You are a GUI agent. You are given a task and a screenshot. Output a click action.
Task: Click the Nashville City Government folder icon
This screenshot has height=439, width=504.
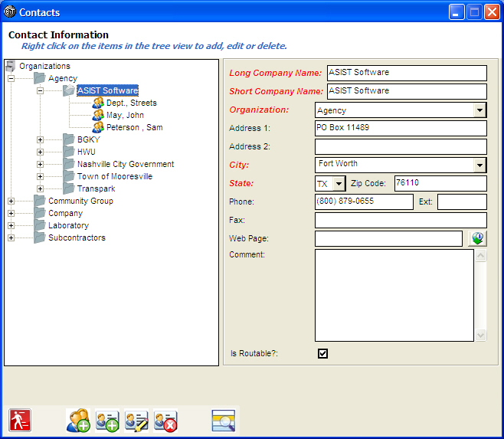[69, 164]
